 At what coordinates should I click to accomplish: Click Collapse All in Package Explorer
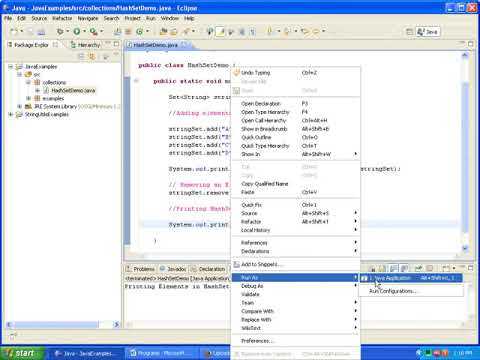tap(81, 57)
